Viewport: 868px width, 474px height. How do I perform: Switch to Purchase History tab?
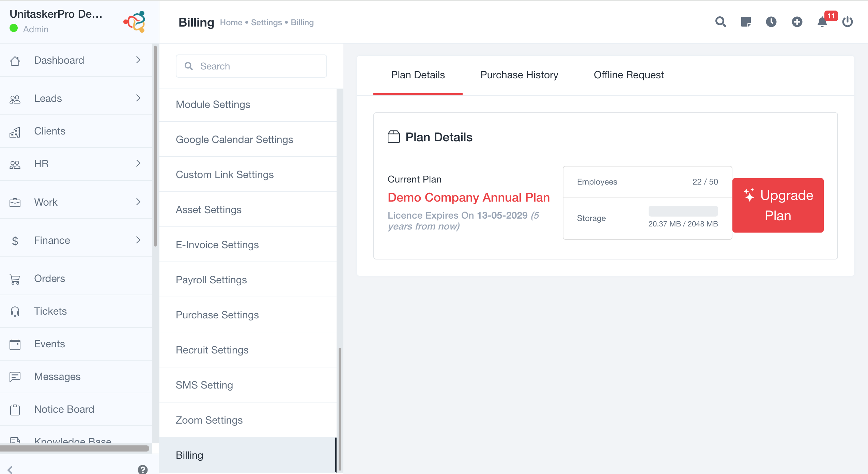coord(519,75)
